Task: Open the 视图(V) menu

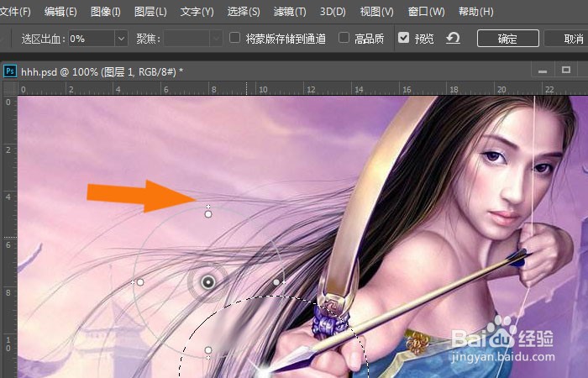Action: click(376, 12)
